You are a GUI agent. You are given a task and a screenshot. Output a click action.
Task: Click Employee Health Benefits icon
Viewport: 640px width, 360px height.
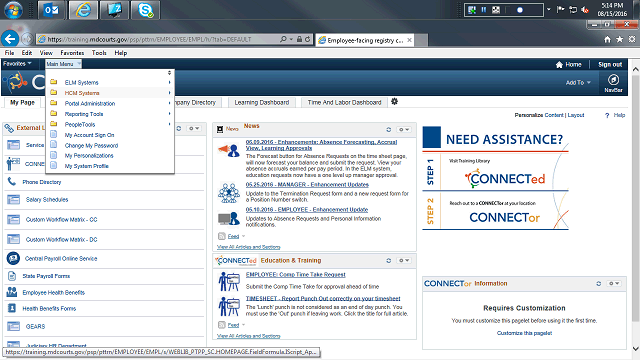(x=12, y=292)
